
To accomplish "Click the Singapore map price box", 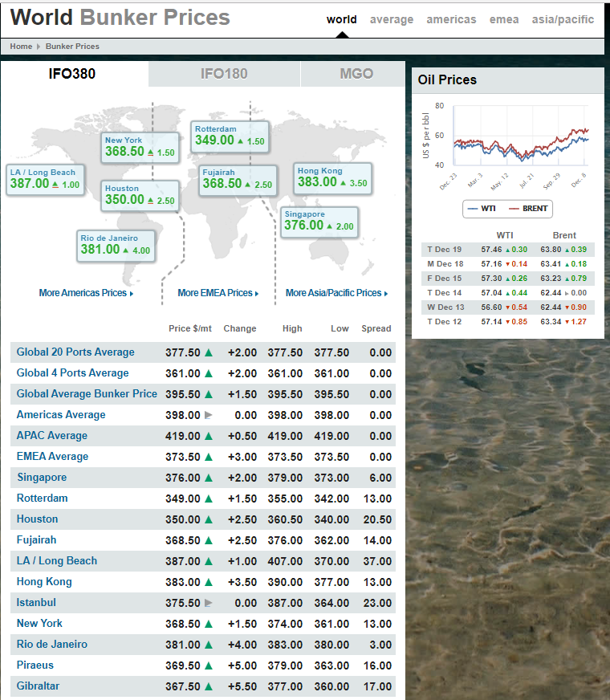I will pyautogui.click(x=319, y=222).
